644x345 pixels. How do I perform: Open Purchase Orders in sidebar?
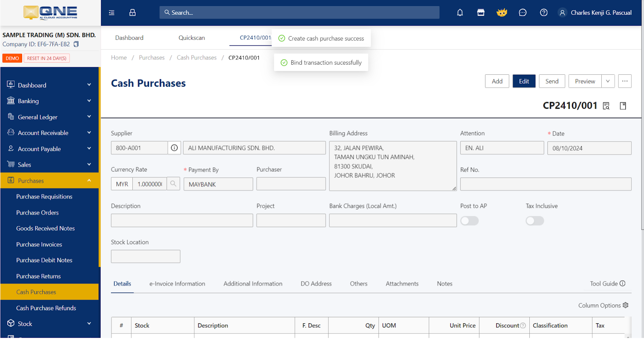click(37, 212)
